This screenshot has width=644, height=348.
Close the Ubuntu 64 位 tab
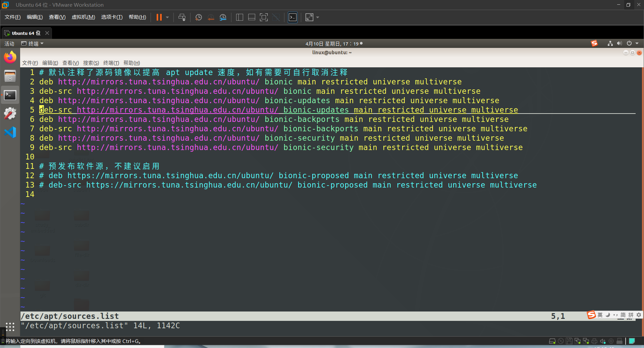(x=47, y=33)
